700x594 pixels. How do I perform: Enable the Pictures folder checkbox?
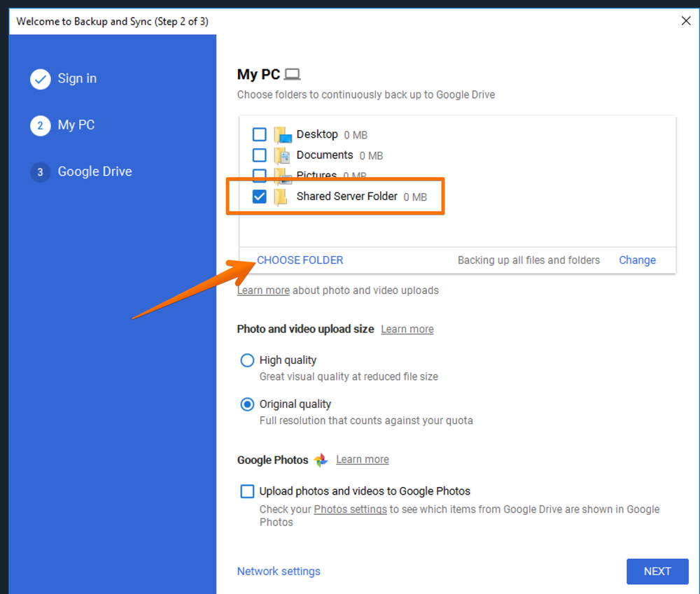point(260,175)
